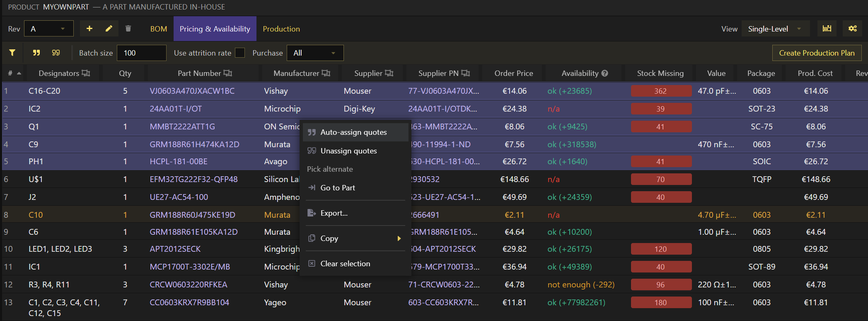868x321 pixels.
Task: Click the Stock Missing column header
Action: [660, 73]
